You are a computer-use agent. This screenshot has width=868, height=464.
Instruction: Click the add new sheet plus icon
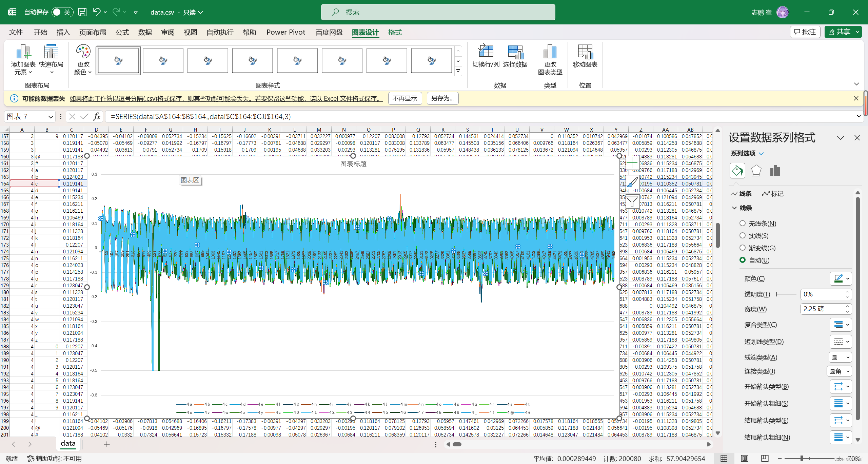point(107,444)
